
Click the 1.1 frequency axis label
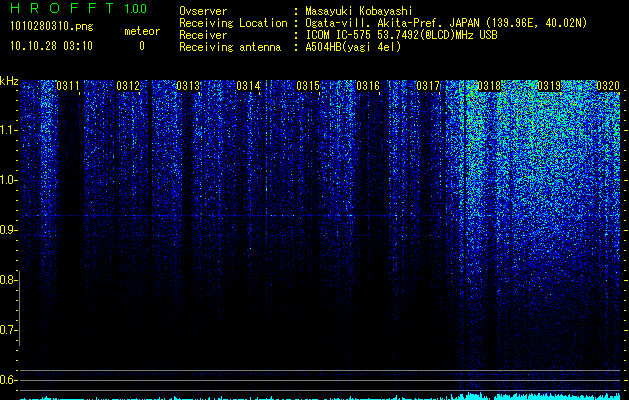[8, 130]
